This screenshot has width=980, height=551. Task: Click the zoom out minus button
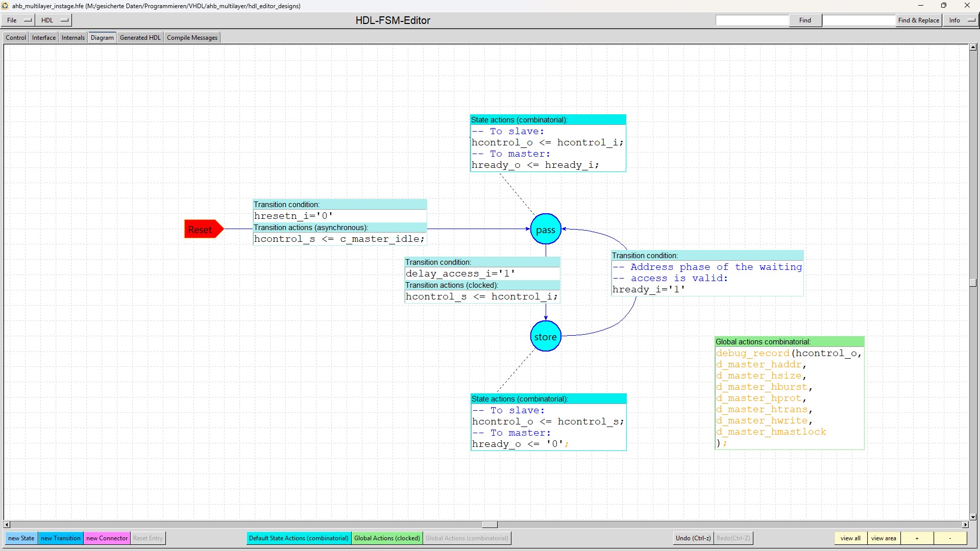pos(950,538)
